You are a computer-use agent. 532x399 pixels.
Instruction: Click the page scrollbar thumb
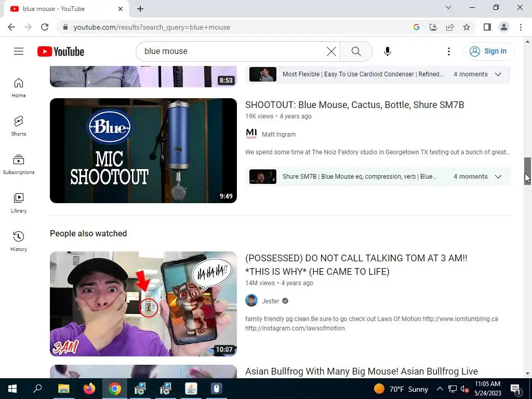point(527,170)
